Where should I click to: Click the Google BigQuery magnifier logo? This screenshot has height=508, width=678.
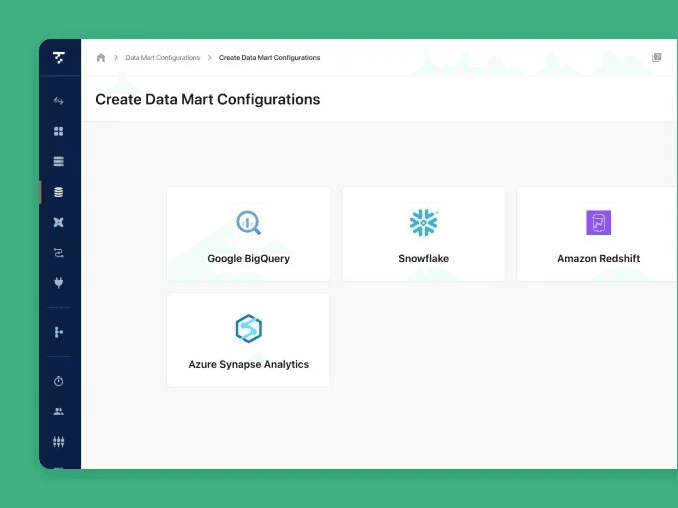click(249, 222)
